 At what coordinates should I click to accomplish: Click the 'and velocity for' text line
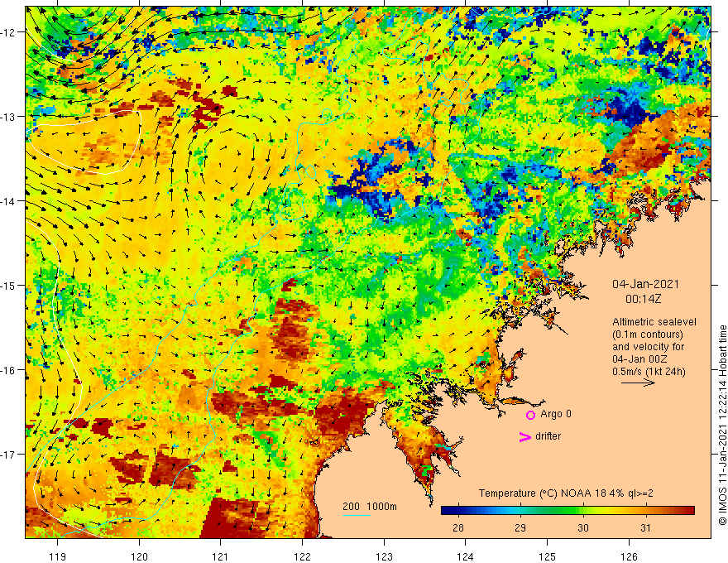[x=648, y=347]
